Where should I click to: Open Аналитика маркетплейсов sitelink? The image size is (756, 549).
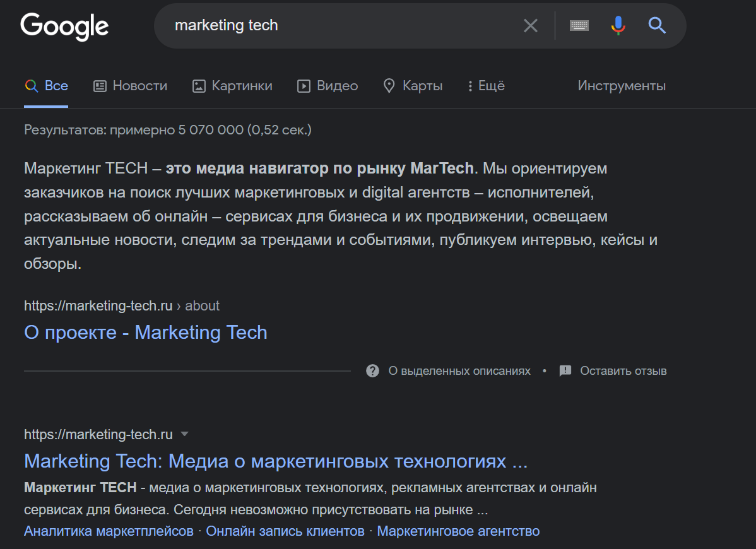click(109, 531)
